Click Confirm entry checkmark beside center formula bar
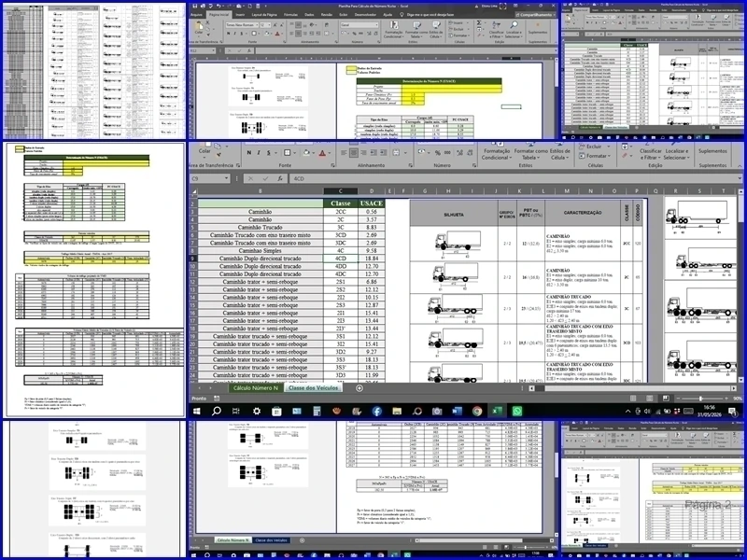Screen dimensions: 747x560 click(x=265, y=178)
